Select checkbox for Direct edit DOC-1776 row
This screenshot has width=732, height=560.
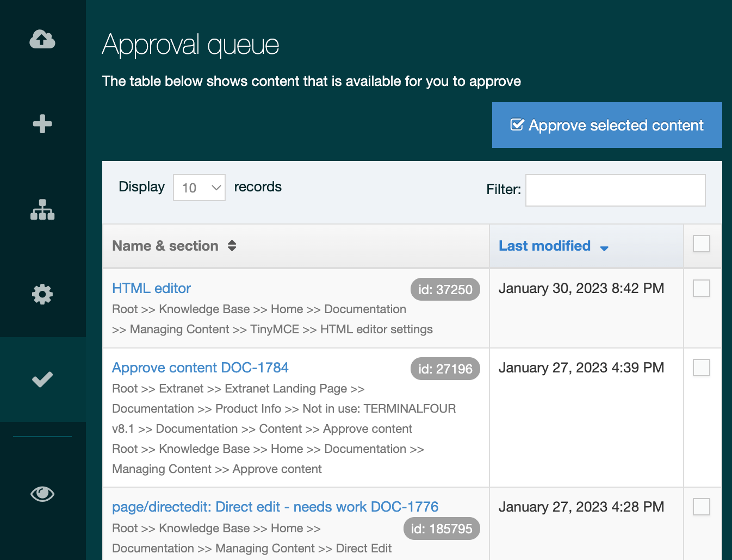tap(702, 507)
